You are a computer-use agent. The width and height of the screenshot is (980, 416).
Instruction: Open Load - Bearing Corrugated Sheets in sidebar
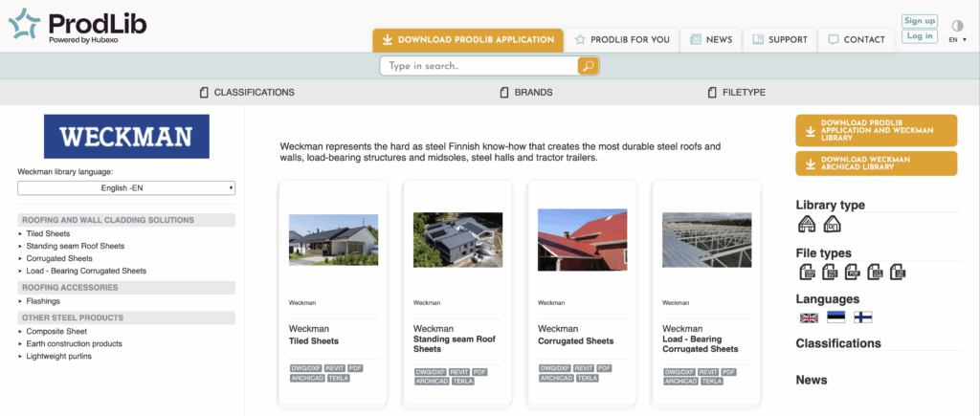coord(86,271)
